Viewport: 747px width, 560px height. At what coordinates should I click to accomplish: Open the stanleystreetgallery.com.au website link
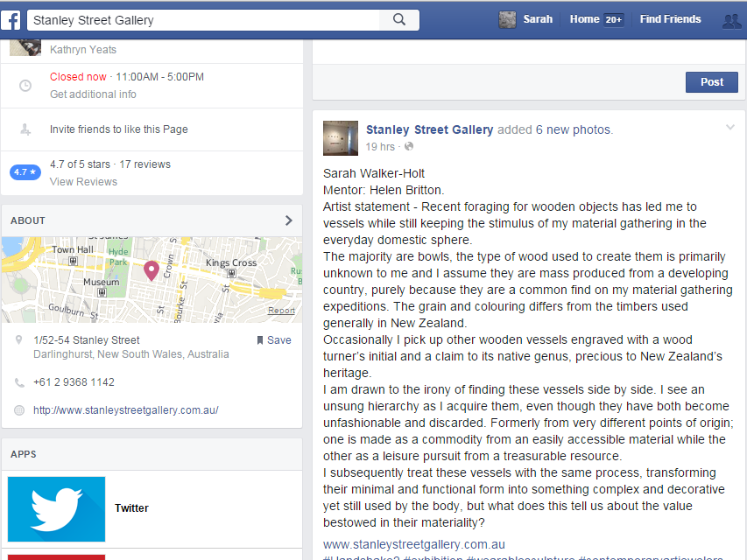coord(125,410)
